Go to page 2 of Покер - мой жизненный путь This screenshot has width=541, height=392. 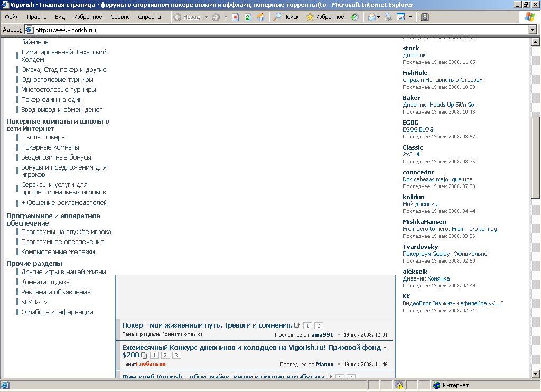pos(319,325)
